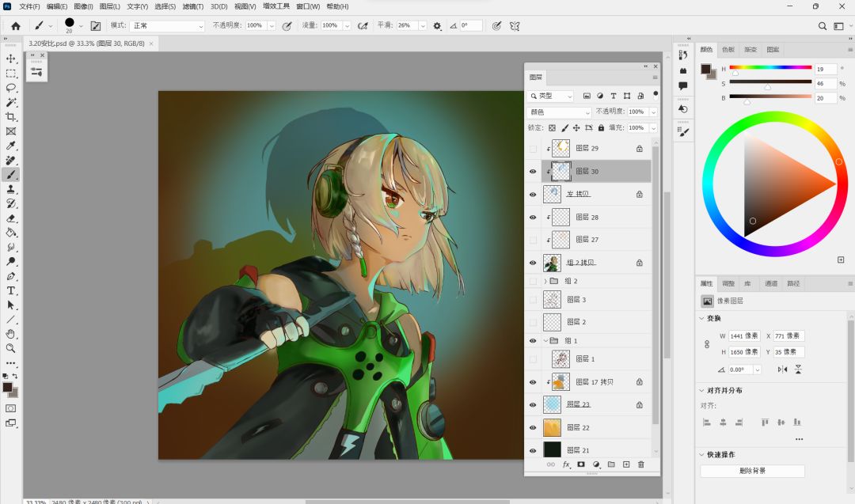Collapse the 组 1 layer group
Image resolution: width=855 pixels, height=504 pixels.
tap(545, 340)
